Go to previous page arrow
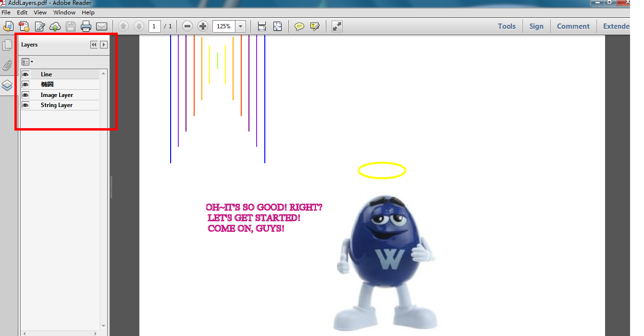The width and height of the screenshot is (644, 336). [x=124, y=26]
